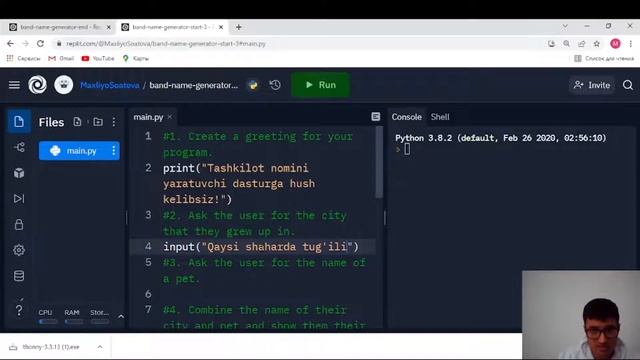Select main.py in the file tree
Image resolution: width=640 pixels, height=360 pixels.
79,151
